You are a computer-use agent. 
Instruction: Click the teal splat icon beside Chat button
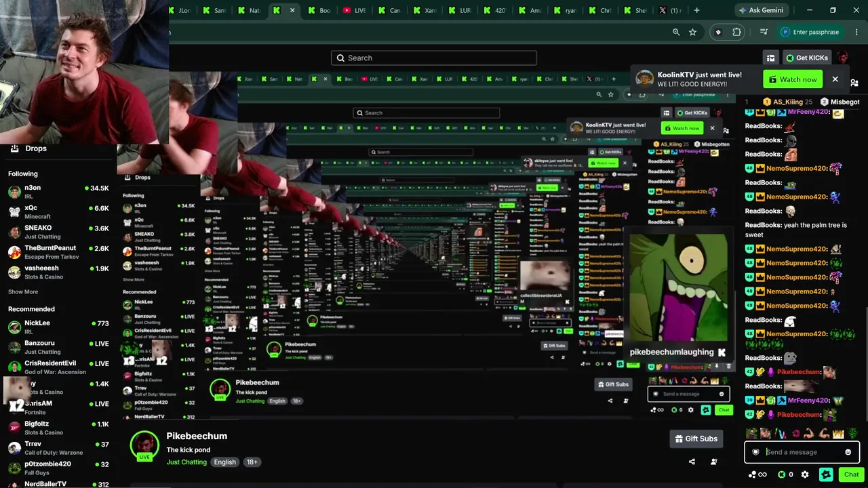click(826, 474)
